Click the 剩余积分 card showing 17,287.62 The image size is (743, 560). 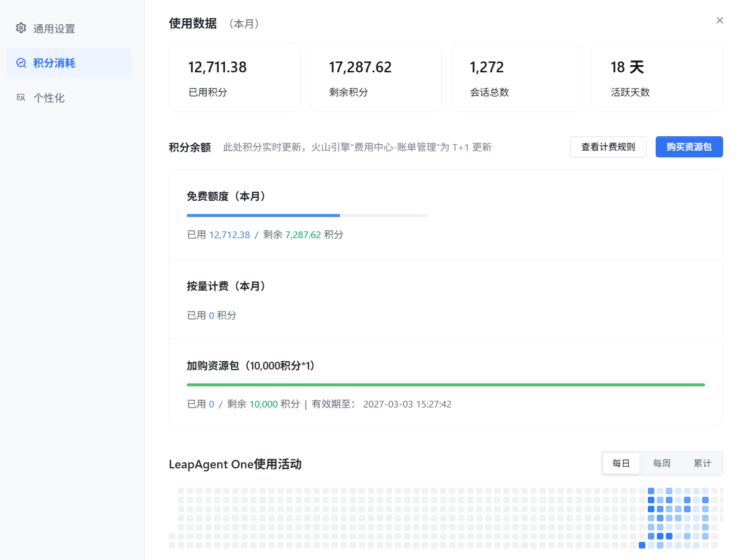pyautogui.click(x=375, y=77)
